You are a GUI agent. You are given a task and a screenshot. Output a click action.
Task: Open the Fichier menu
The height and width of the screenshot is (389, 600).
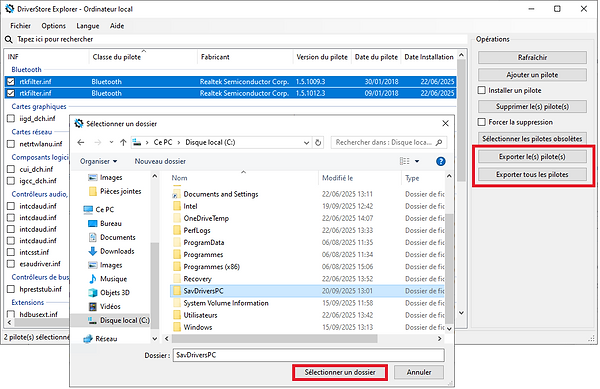[x=20, y=26]
